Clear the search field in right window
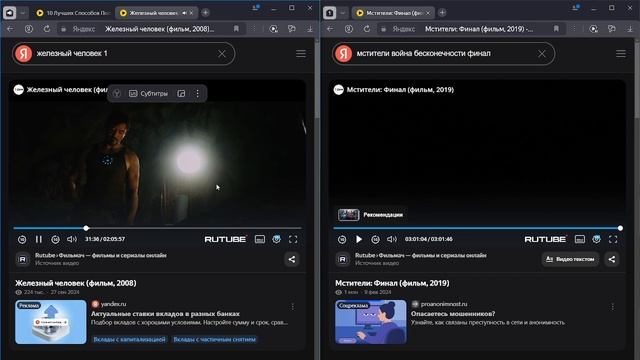This screenshot has width=640, height=360. [x=542, y=53]
